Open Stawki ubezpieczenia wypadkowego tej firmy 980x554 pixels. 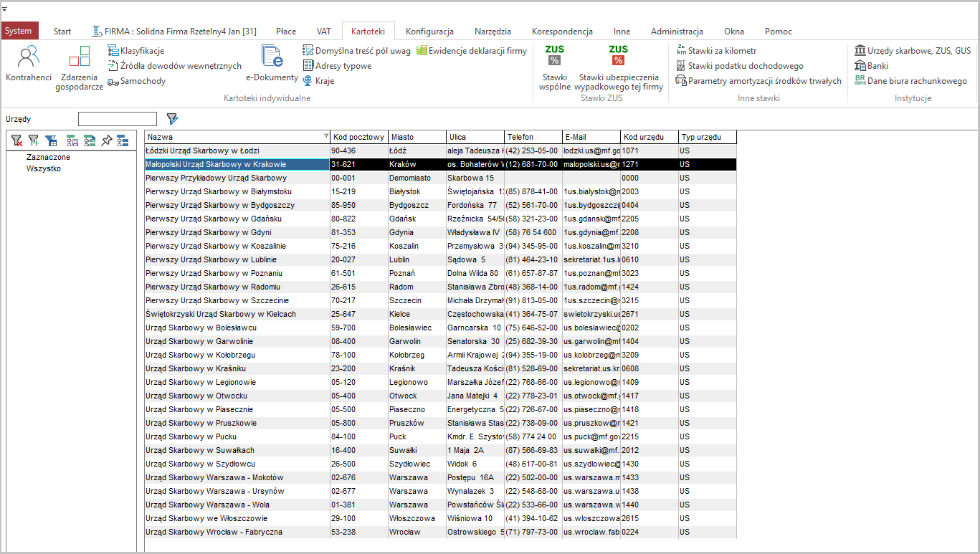(618, 67)
